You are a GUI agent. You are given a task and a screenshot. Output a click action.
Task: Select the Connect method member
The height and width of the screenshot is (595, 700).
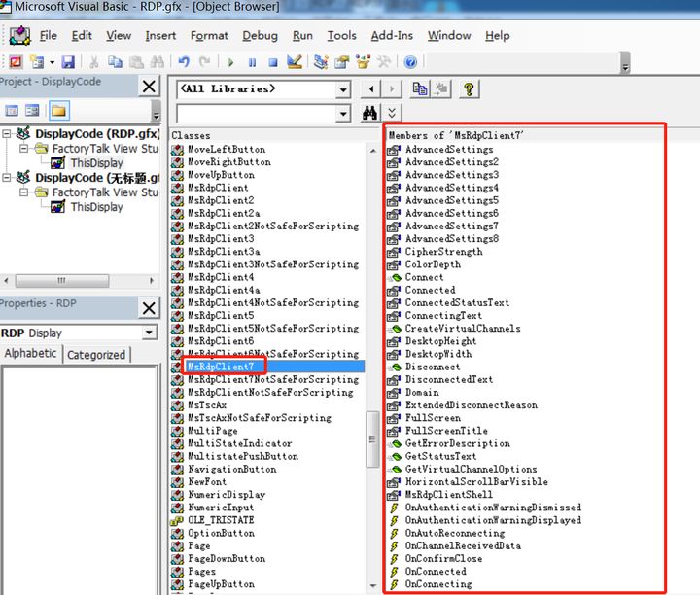point(424,277)
